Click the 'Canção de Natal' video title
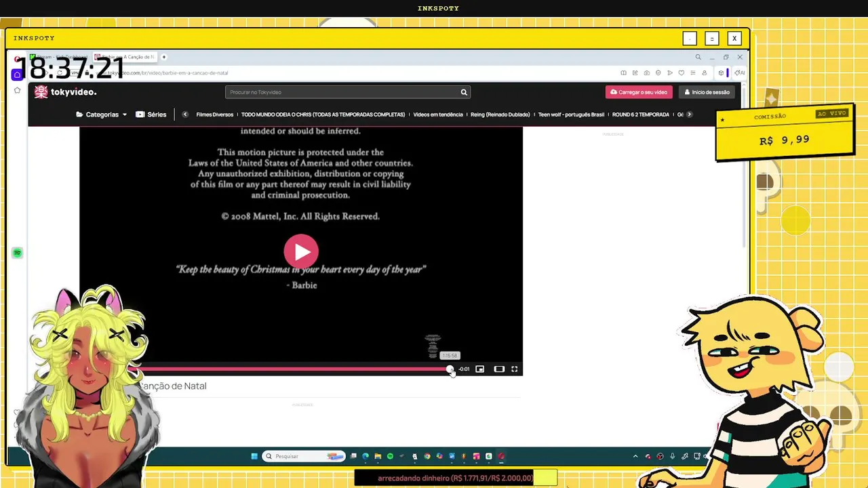 172,386
